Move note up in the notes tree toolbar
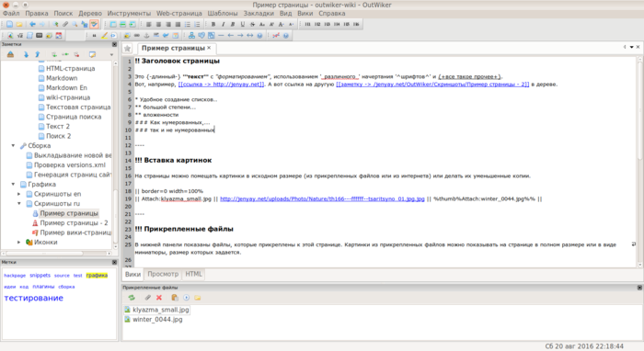644x351 pixels. point(38,54)
